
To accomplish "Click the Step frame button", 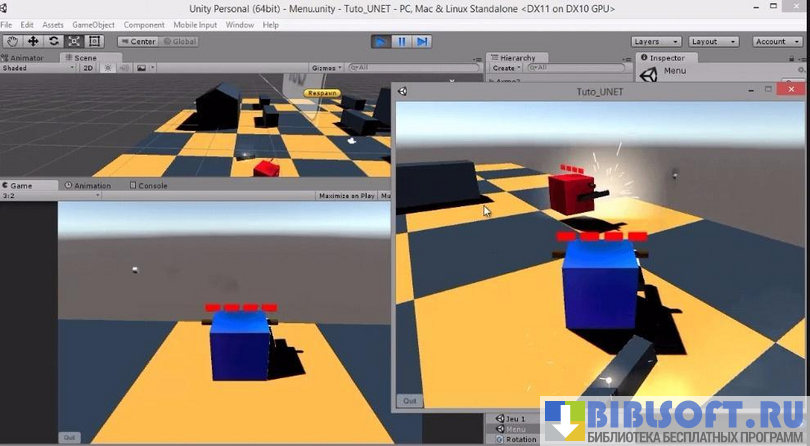I will (422, 41).
